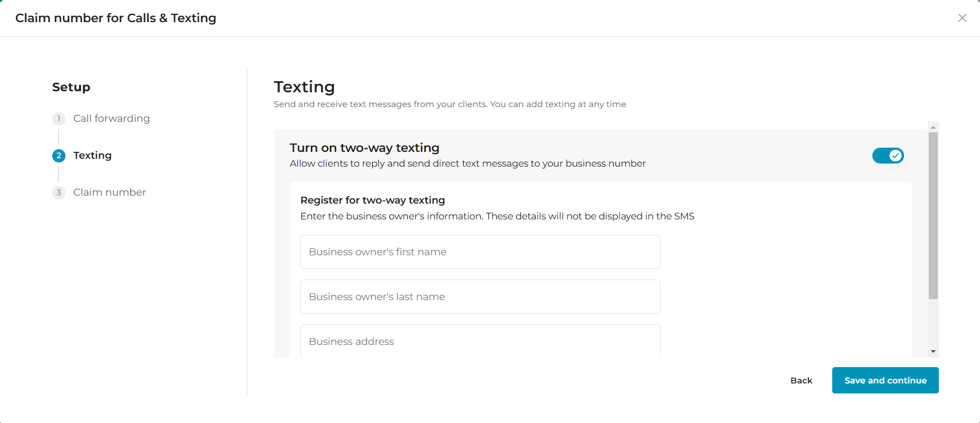This screenshot has width=980, height=423.
Task: Focus the Business owner's first name field
Action: point(480,252)
